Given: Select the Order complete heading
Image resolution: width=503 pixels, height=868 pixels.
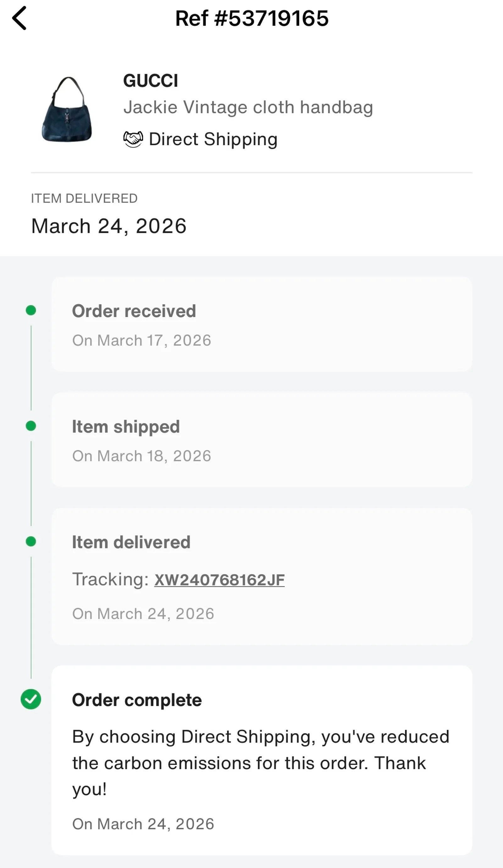Looking at the screenshot, I should click(x=137, y=700).
